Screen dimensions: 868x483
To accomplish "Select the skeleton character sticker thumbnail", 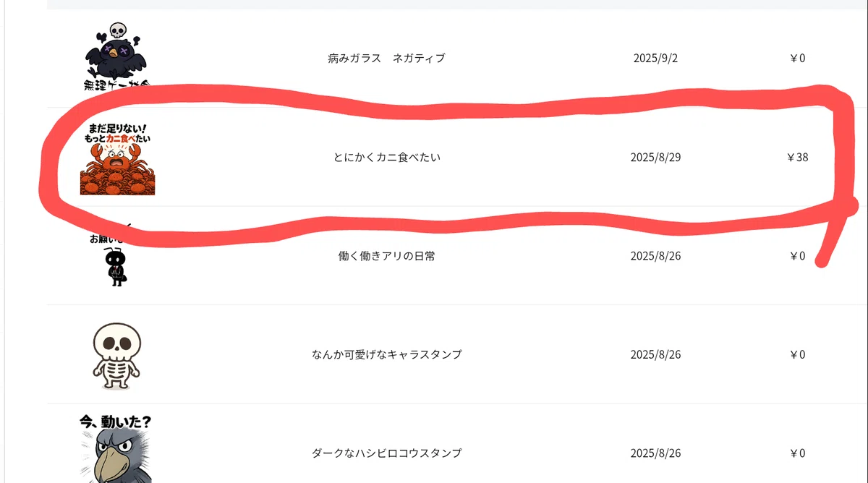I will pos(117,355).
